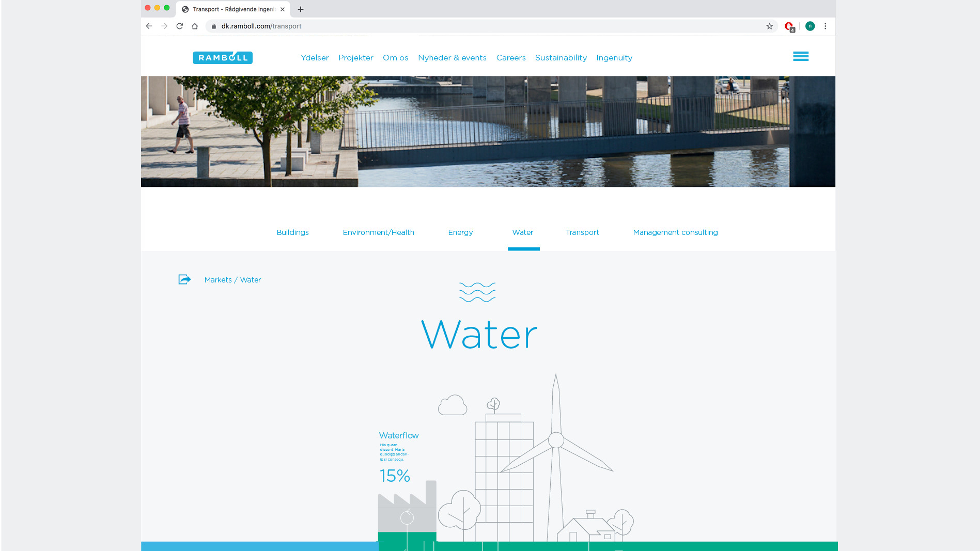Click the wind turbine illustration

click(556, 457)
